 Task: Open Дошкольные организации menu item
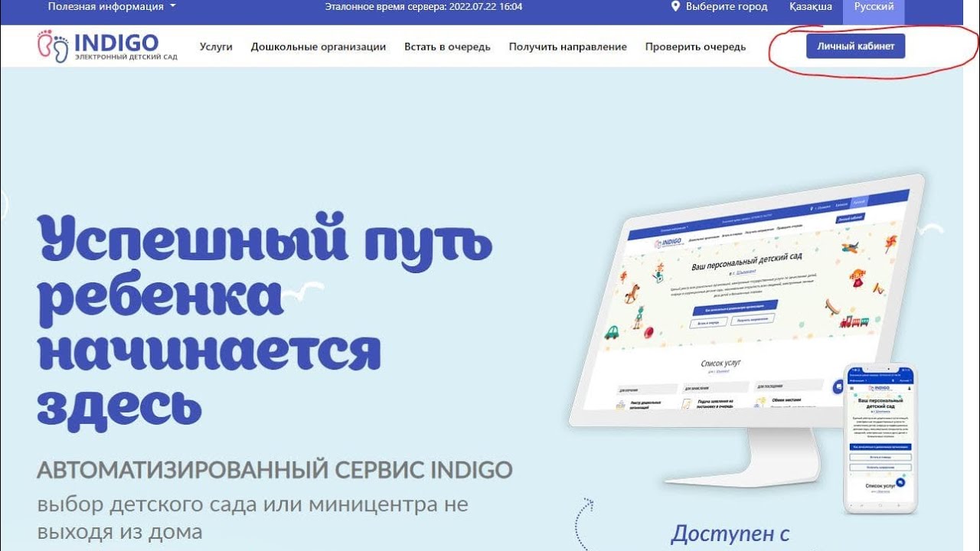318,47
